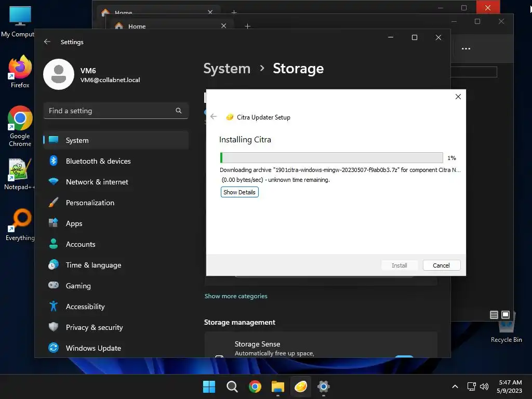Open Firefox desktop shortcut
Image resolution: width=532 pixels, height=399 pixels.
pos(20,72)
